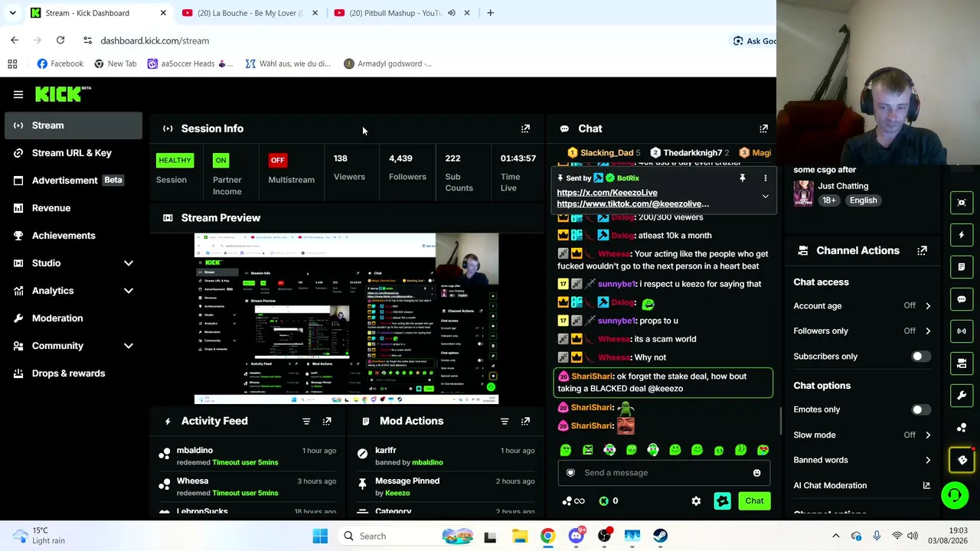Open Moderation page

tap(73, 318)
